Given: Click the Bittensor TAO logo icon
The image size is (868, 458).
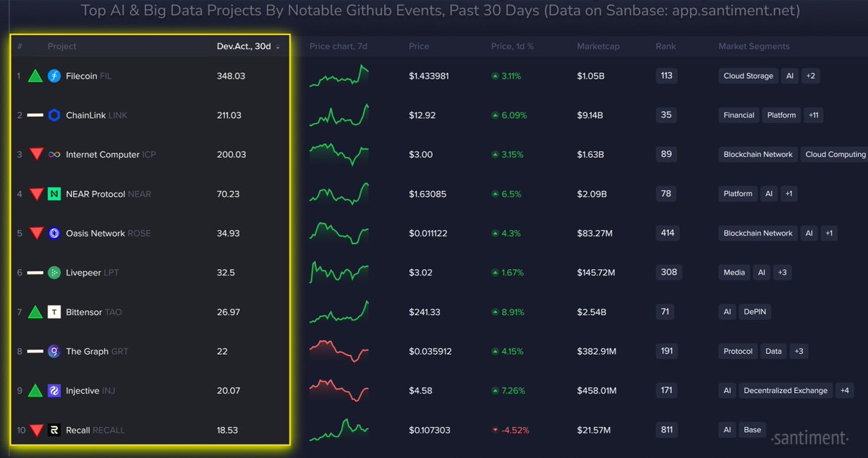Looking at the screenshot, I should click(54, 312).
